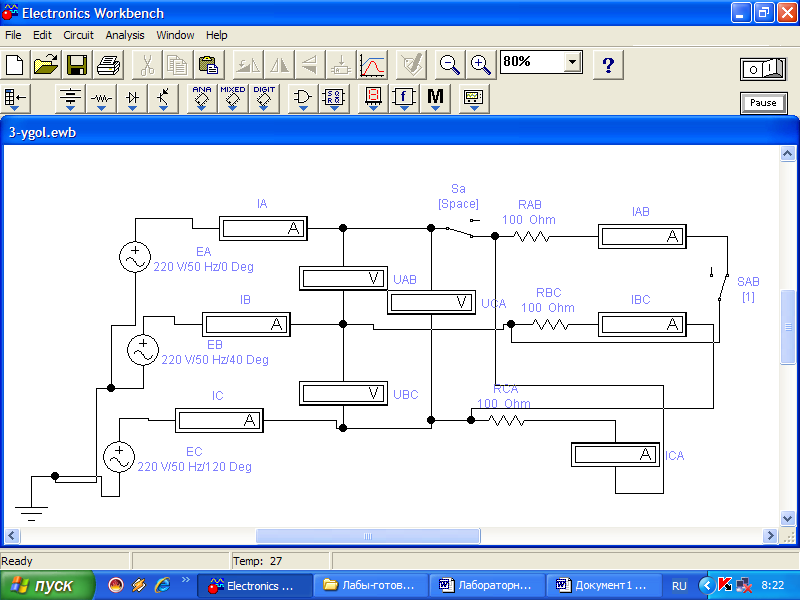
Task: Save the circuit with floppy disk icon
Action: coord(77,65)
